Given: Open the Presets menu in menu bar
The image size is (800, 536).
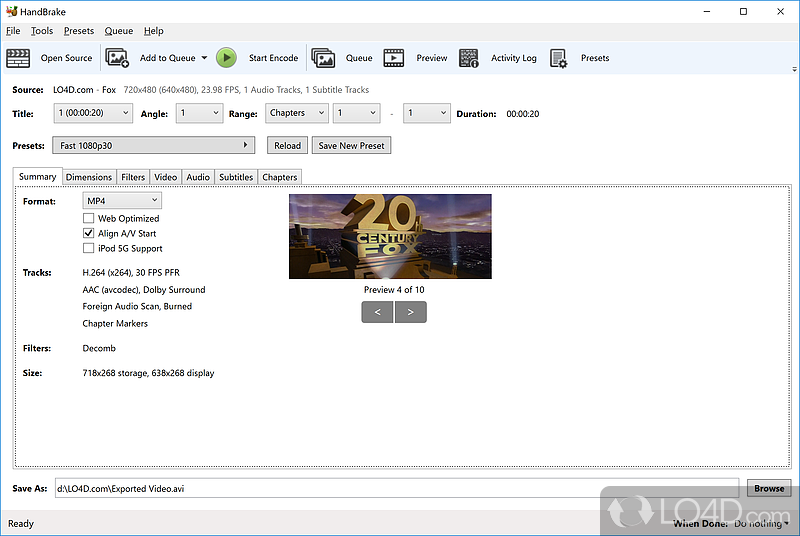Looking at the screenshot, I should coord(79,31).
